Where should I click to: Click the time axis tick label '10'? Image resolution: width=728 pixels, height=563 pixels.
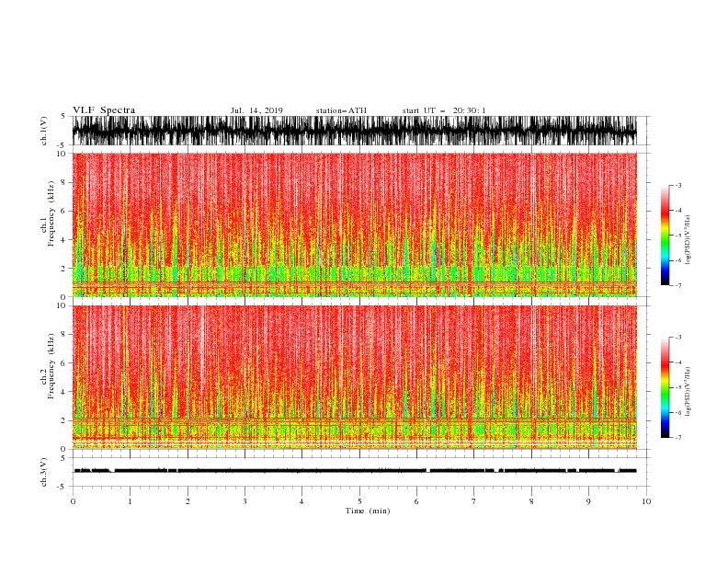(646, 501)
